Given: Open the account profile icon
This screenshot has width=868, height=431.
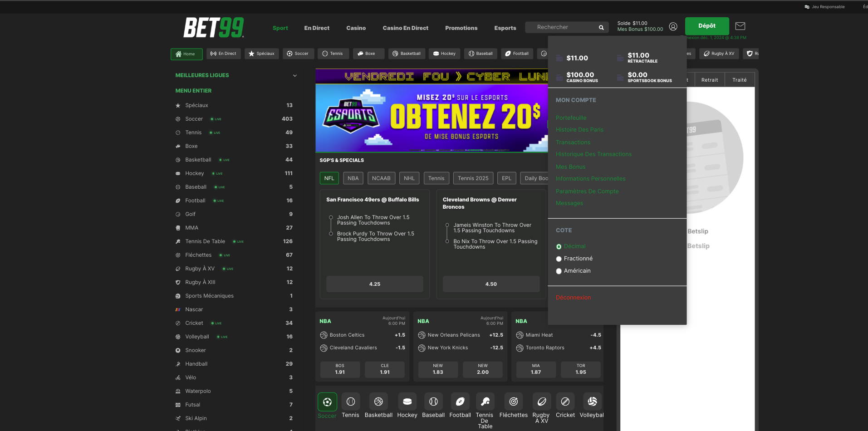Looking at the screenshot, I should coord(673,26).
